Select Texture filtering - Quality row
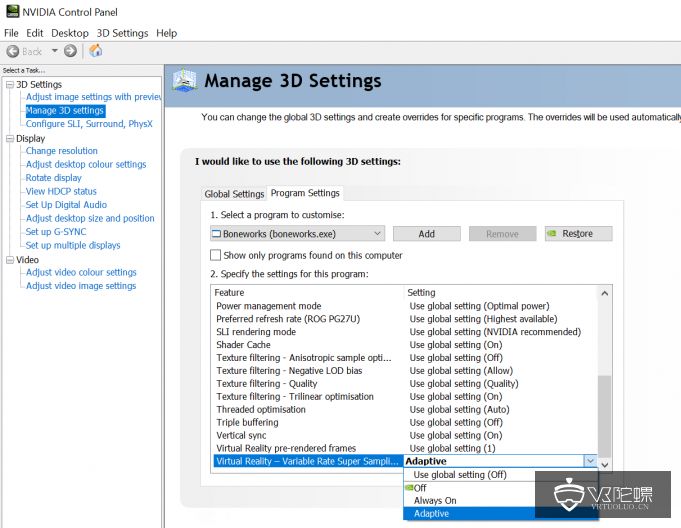This screenshot has height=528, width=681. coord(405,384)
